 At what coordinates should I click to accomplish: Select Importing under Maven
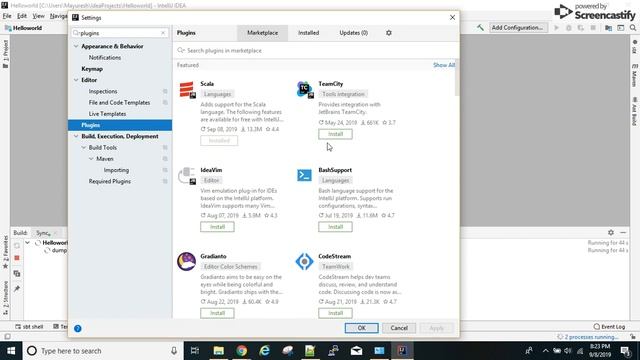pyautogui.click(x=116, y=170)
